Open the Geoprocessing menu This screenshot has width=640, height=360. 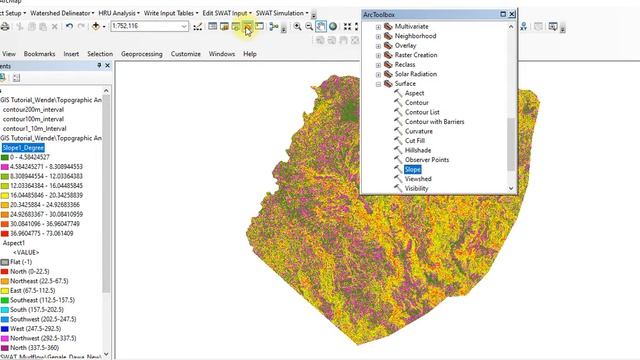142,54
